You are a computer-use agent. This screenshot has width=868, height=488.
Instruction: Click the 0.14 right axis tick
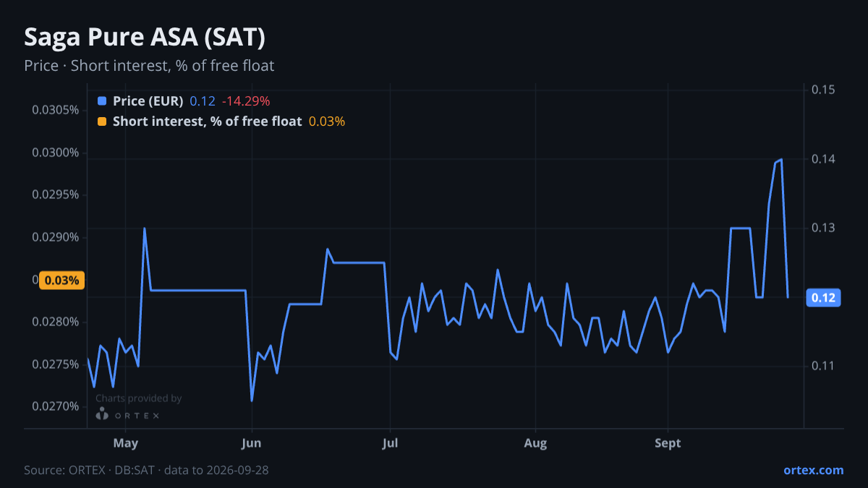(823, 159)
